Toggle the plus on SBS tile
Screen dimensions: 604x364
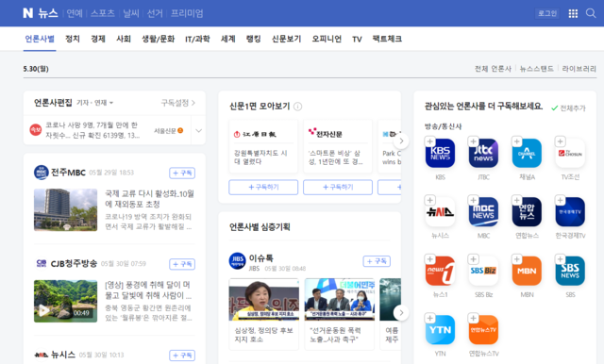click(x=560, y=259)
